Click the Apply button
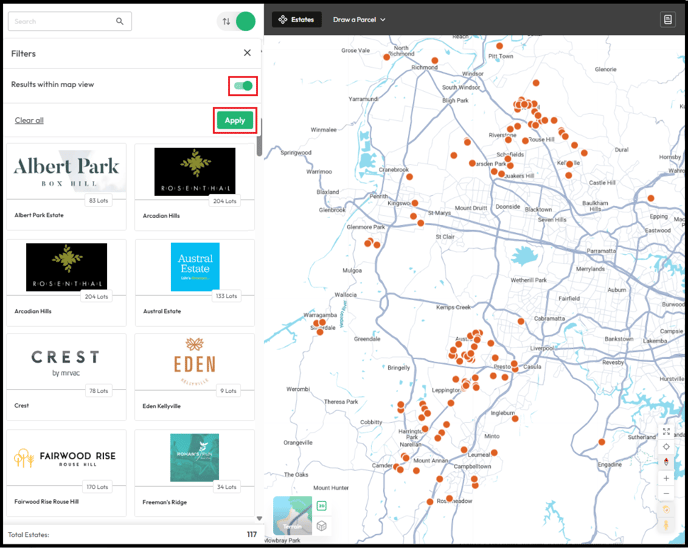 click(x=235, y=120)
